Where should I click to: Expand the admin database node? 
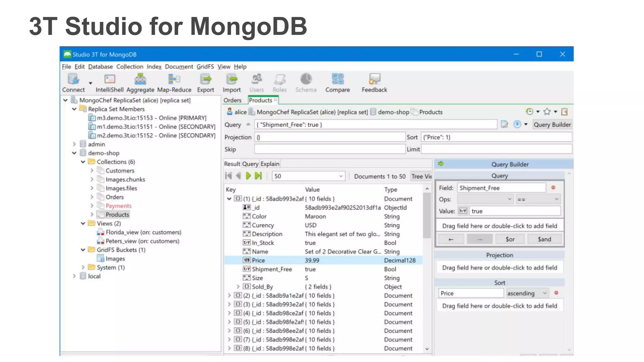tap(74, 144)
